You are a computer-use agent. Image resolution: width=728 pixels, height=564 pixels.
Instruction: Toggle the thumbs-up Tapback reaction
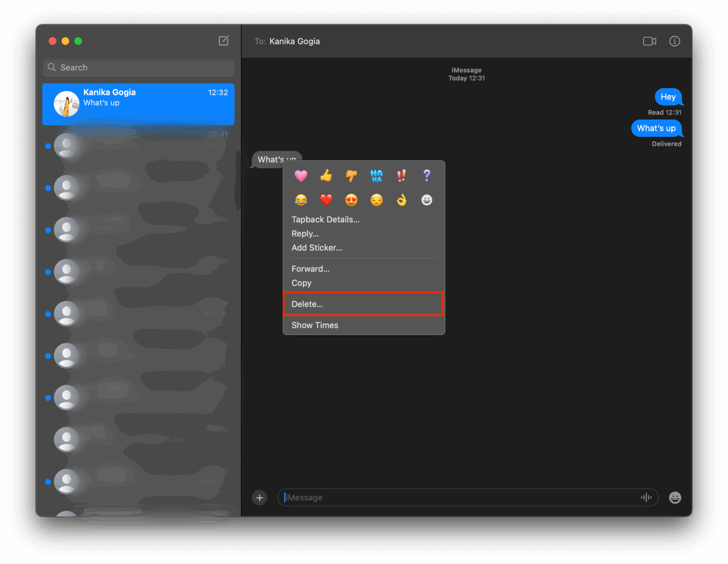[x=326, y=176]
